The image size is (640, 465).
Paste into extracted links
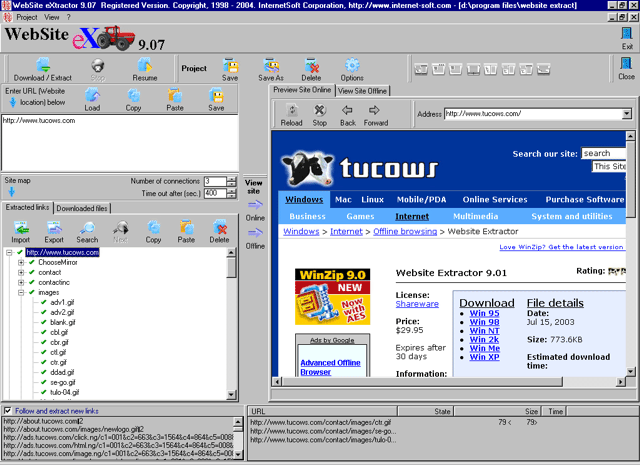186,232
